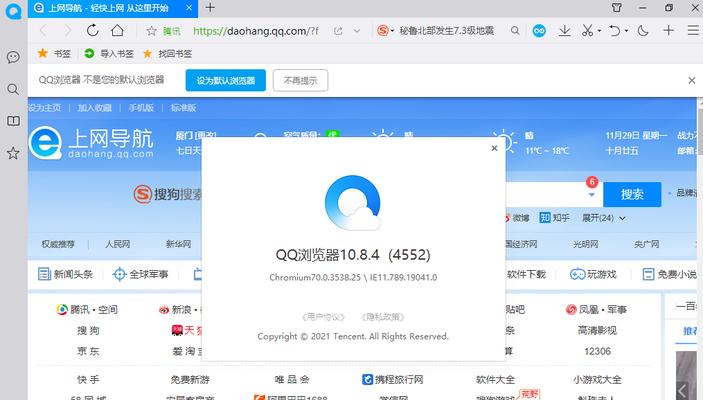Open the 软件下载 category
The height and width of the screenshot is (400, 703).
coord(526,274)
